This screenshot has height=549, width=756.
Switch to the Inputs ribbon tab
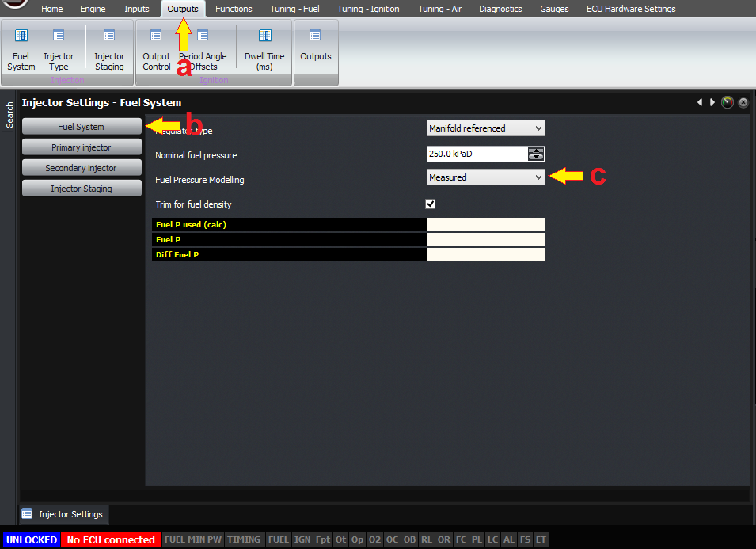(137, 9)
